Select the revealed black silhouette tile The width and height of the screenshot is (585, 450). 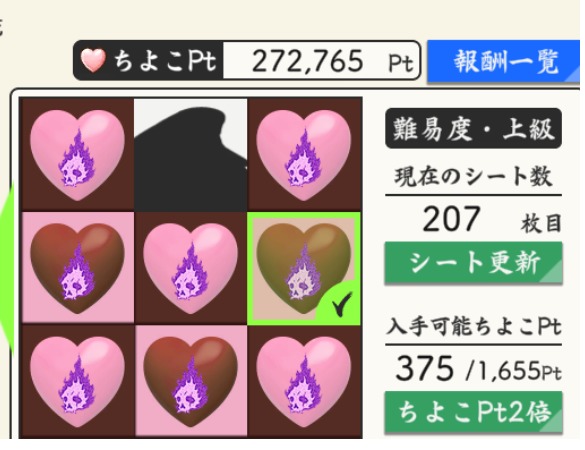(191, 155)
